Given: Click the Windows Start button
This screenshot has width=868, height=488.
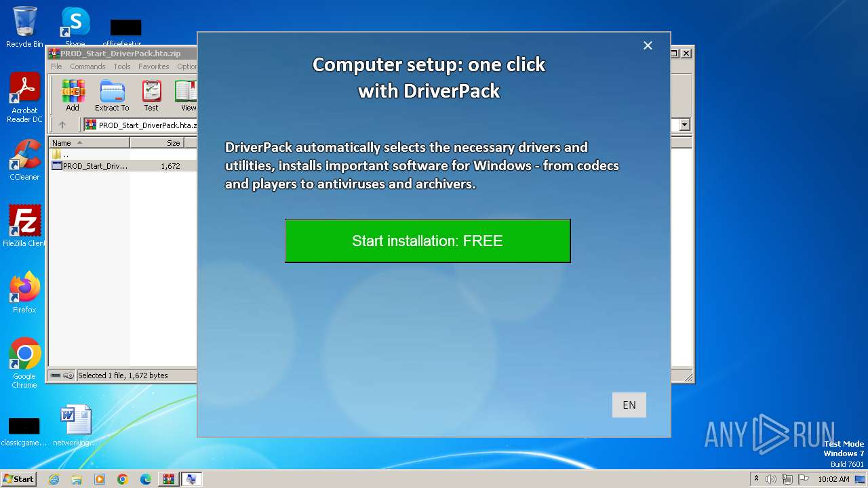Looking at the screenshot, I should tap(18, 479).
